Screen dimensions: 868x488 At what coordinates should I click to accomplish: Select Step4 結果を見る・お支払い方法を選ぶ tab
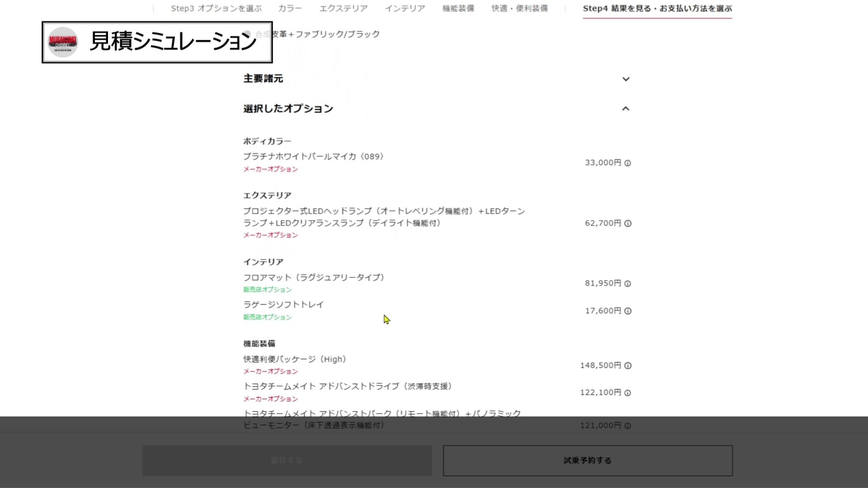point(657,9)
